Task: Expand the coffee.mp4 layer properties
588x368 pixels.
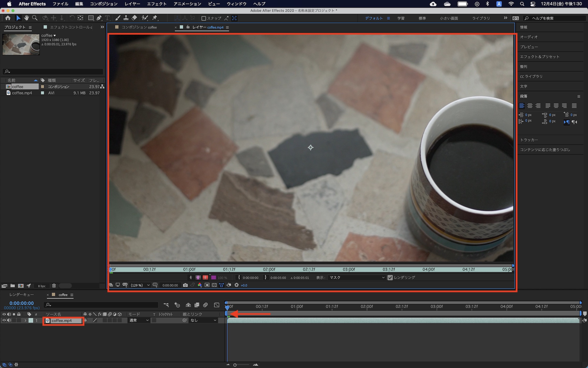Action: [x=26, y=320]
